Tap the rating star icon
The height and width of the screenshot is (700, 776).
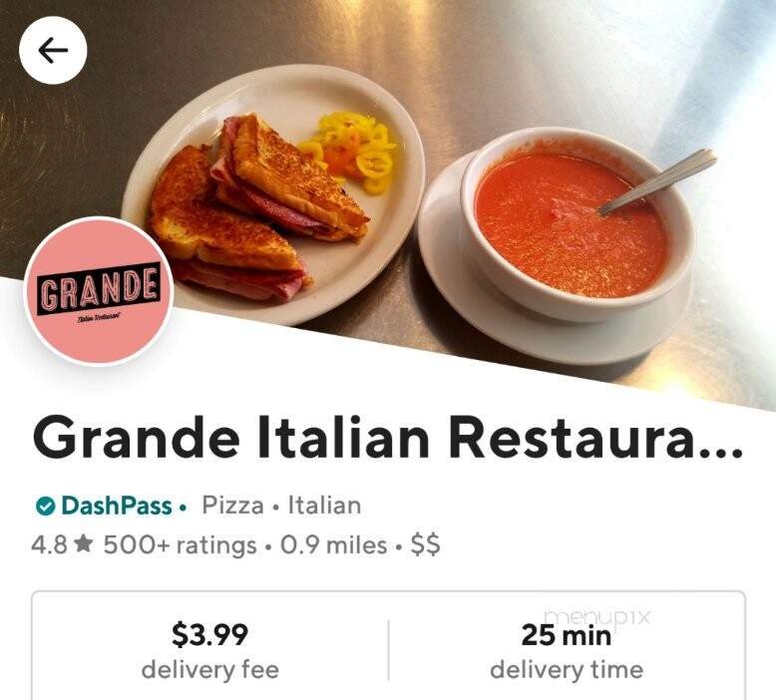84,544
